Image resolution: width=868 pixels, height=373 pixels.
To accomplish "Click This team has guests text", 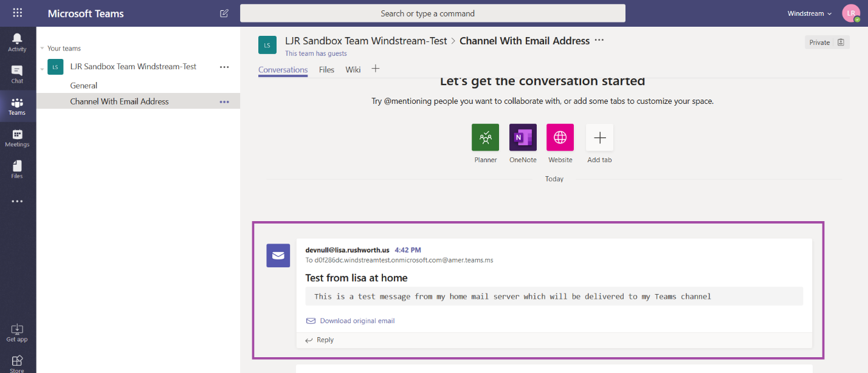I will [x=316, y=53].
